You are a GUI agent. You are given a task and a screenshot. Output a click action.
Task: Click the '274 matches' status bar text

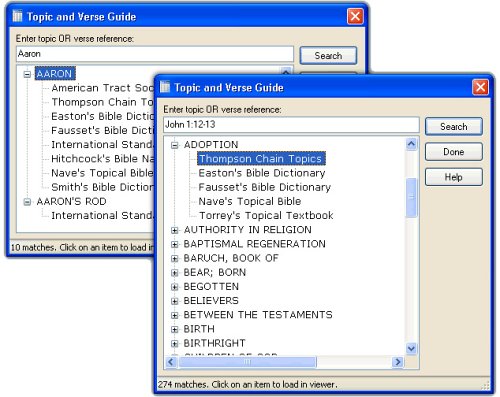(248, 384)
